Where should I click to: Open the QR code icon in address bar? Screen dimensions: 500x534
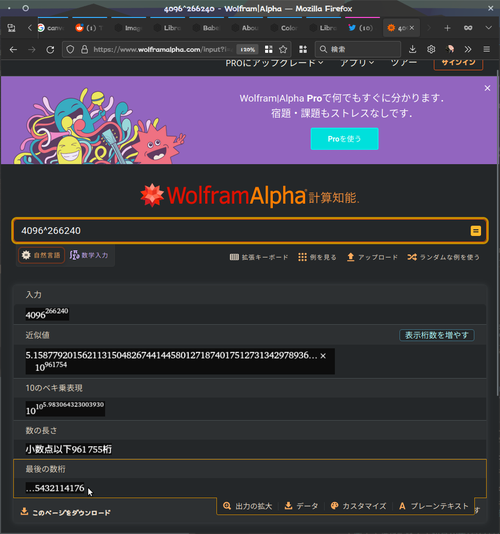pyautogui.click(x=269, y=50)
